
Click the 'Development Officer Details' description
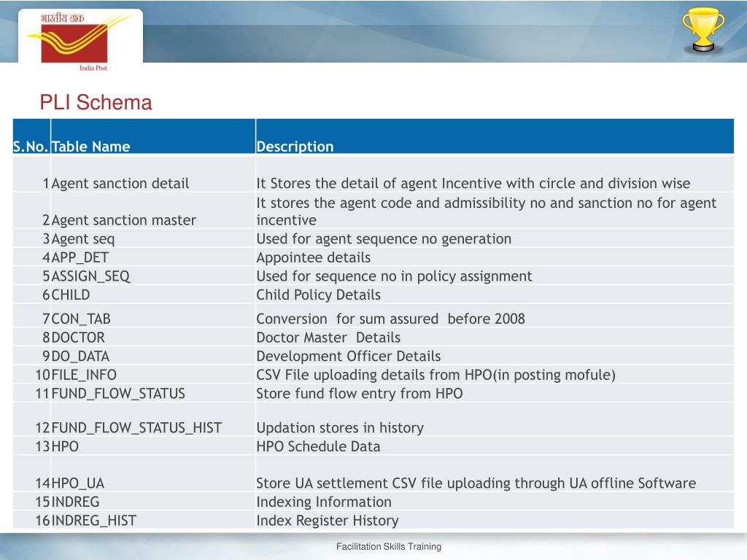click(348, 356)
